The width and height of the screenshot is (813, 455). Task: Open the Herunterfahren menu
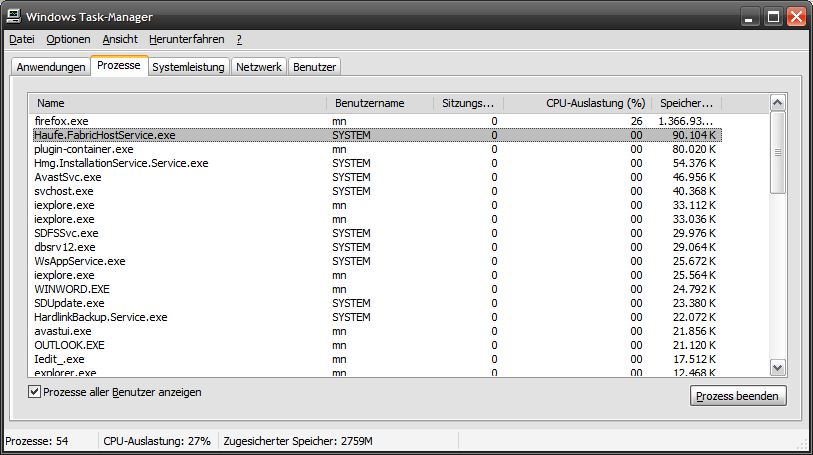[x=187, y=39]
